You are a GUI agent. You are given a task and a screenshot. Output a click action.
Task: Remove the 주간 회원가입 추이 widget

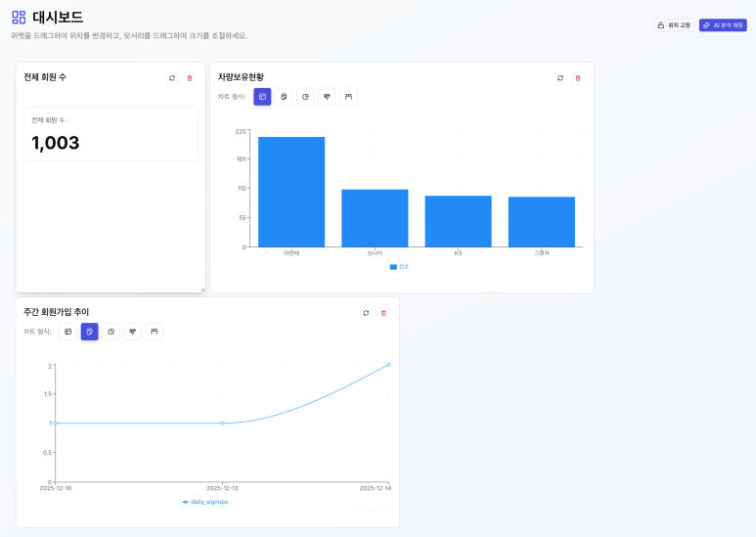point(383,313)
